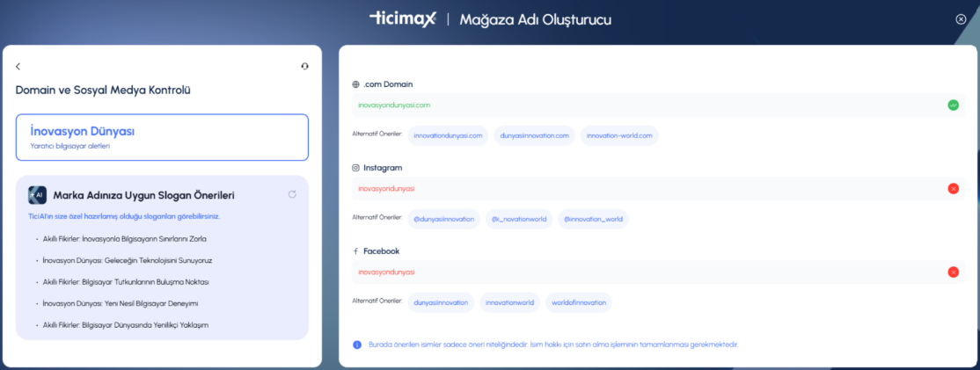The height and width of the screenshot is (370, 980).
Task: Select @dunyasiinnovation Instagram suggestion
Action: click(x=443, y=219)
